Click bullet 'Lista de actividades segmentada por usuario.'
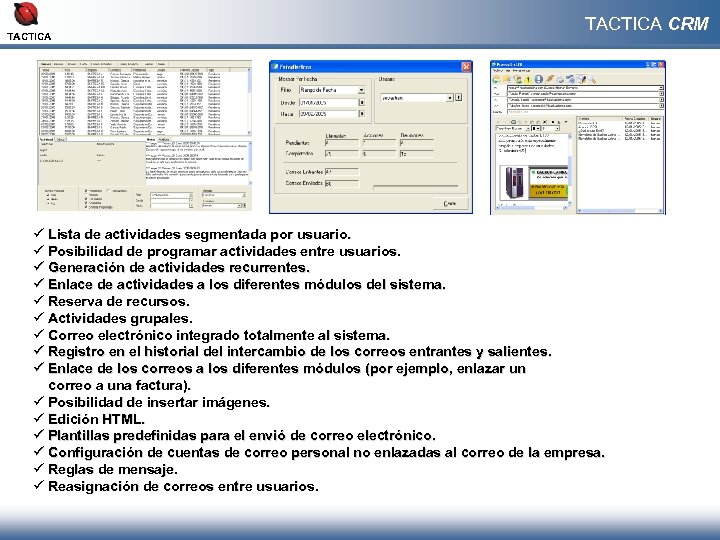The image size is (720, 540). pyautogui.click(x=199, y=234)
